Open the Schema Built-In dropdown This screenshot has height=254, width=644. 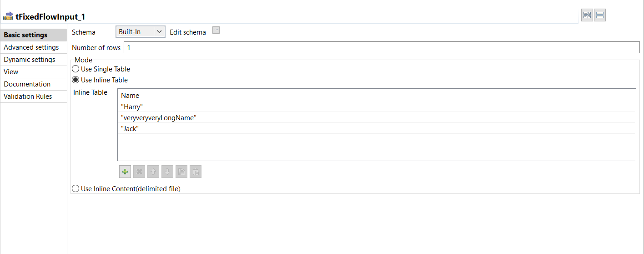pyautogui.click(x=140, y=32)
